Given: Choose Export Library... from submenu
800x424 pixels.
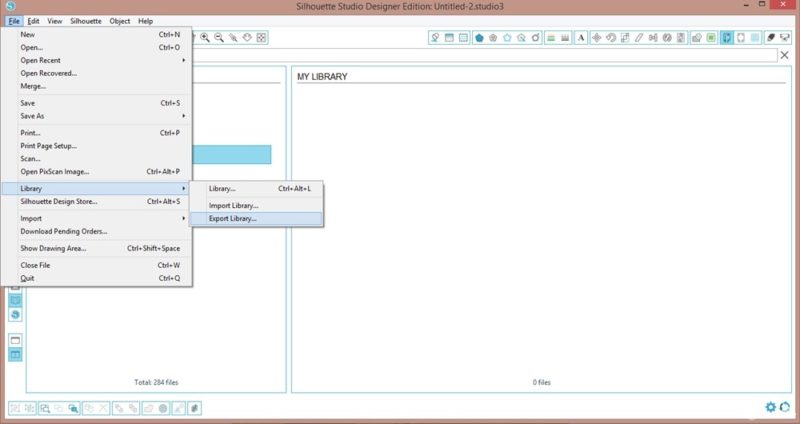Looking at the screenshot, I should 256,218.
